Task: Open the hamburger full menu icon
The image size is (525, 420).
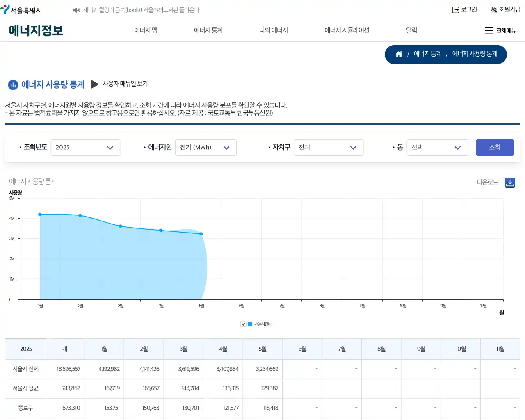Action: pos(488,31)
